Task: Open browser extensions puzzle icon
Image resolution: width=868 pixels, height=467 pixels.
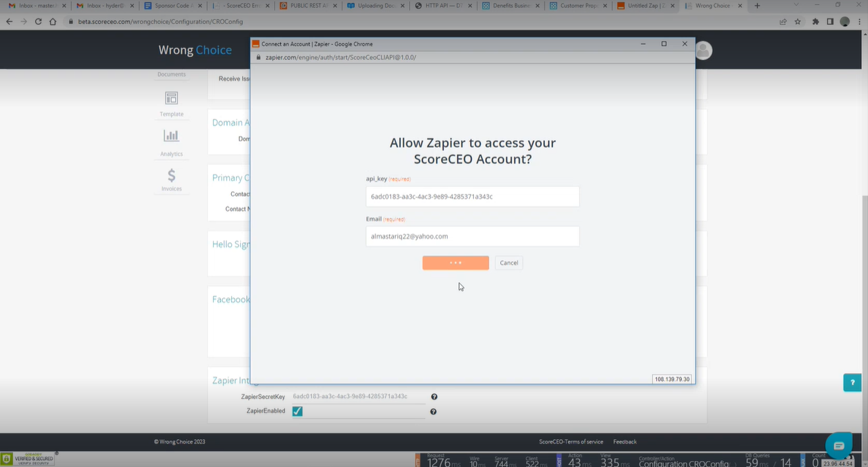Action: tap(816, 21)
